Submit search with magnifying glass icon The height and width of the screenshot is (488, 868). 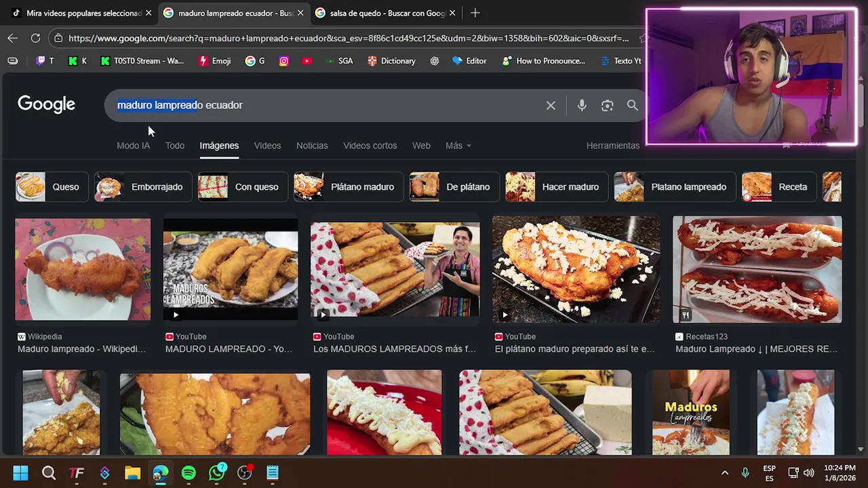tap(632, 105)
